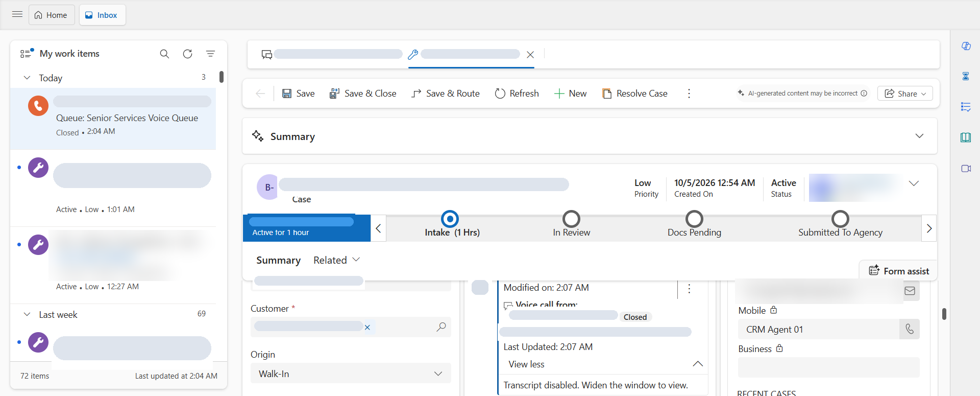980x396 pixels.
Task: Click Resolve Case button
Action: coord(635,94)
